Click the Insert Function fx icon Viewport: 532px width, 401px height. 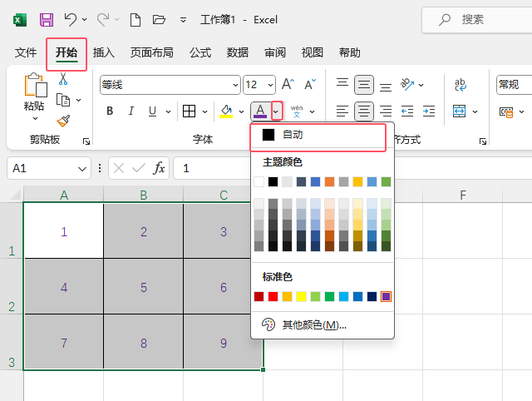tap(159, 168)
